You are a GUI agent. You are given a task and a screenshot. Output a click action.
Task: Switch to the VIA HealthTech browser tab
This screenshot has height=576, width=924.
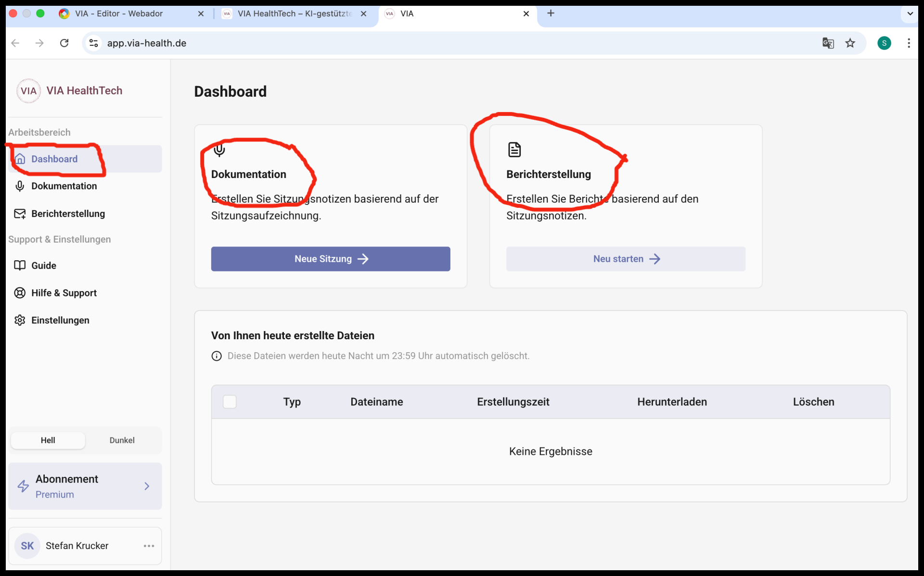(x=295, y=13)
